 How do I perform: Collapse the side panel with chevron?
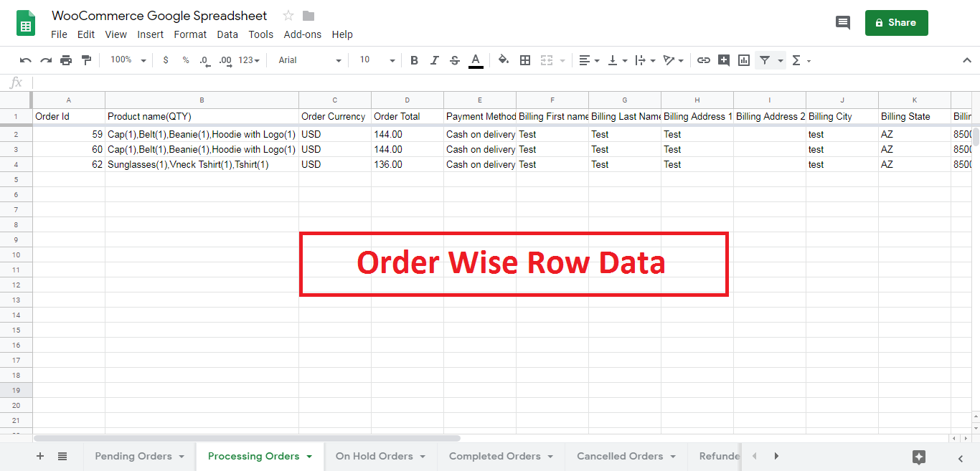[961, 458]
